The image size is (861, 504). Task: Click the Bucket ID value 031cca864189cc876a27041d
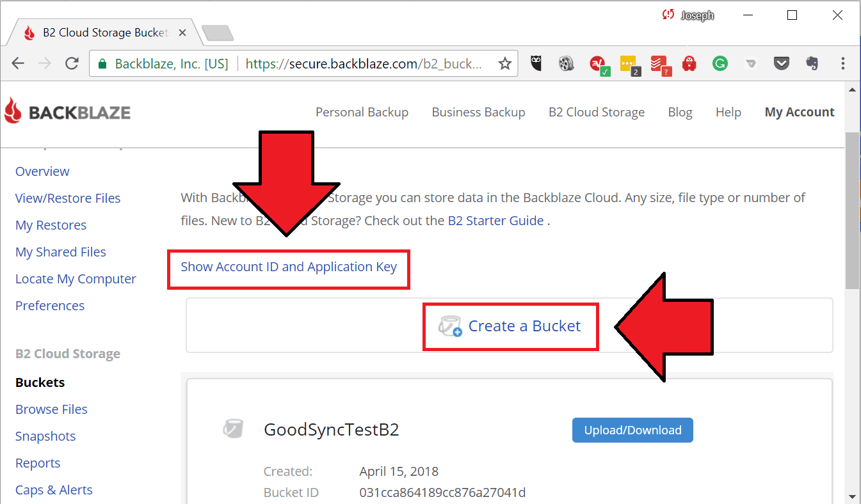442,492
